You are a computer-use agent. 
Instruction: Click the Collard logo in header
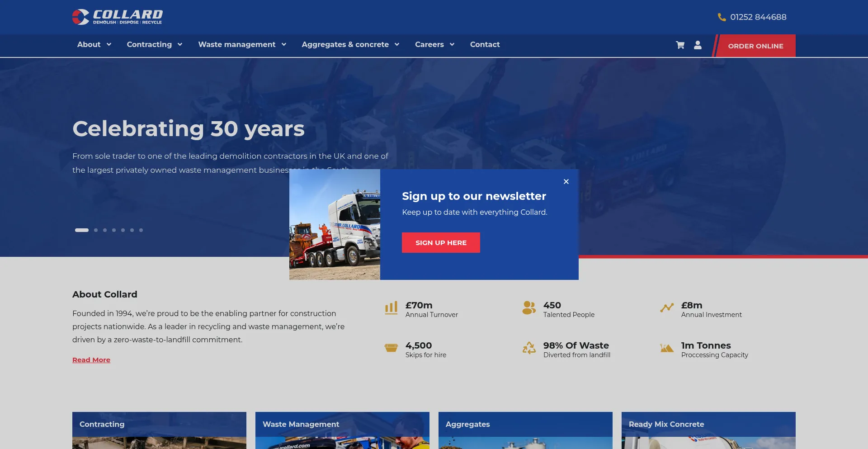coord(118,17)
